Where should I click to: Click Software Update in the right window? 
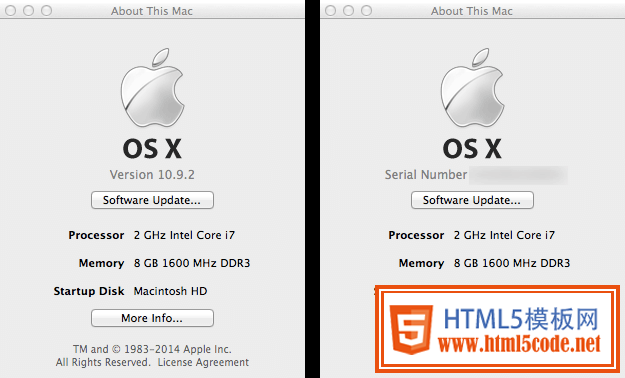[472, 200]
